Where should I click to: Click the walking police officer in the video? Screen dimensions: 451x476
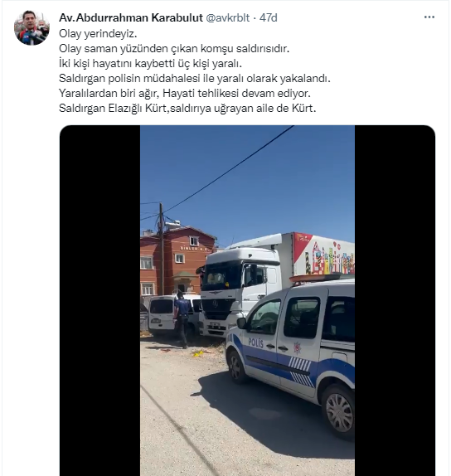coord(182,318)
